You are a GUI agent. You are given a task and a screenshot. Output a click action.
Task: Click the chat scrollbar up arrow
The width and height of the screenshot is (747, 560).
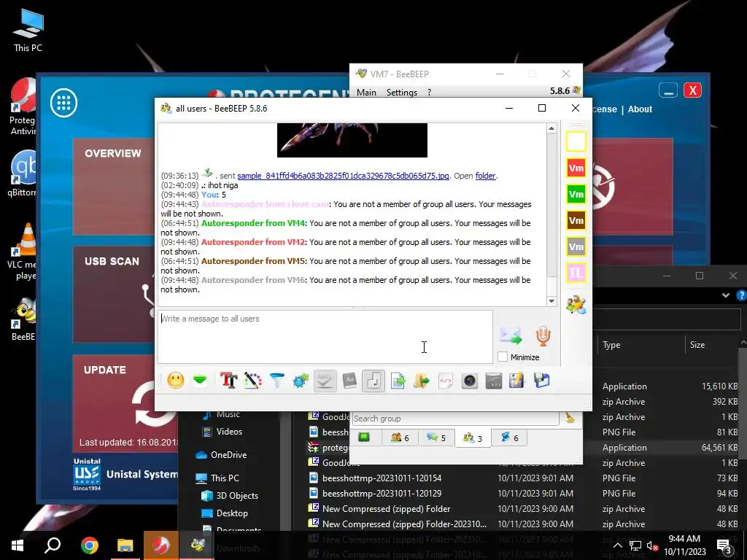551,128
